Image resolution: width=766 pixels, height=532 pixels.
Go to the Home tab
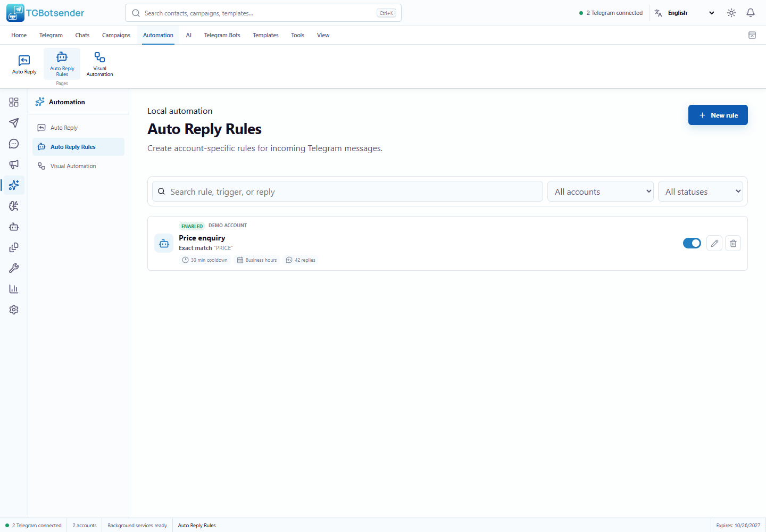19,35
